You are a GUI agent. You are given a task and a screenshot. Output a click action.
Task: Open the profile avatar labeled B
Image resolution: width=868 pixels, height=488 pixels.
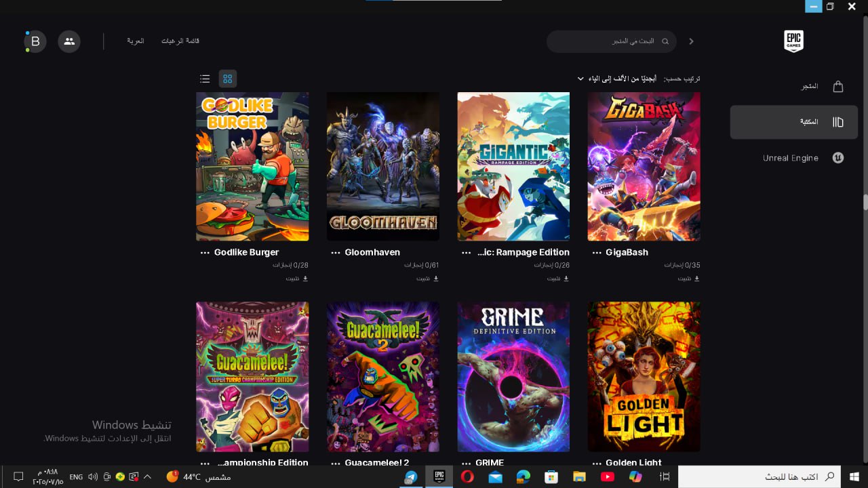[35, 41]
